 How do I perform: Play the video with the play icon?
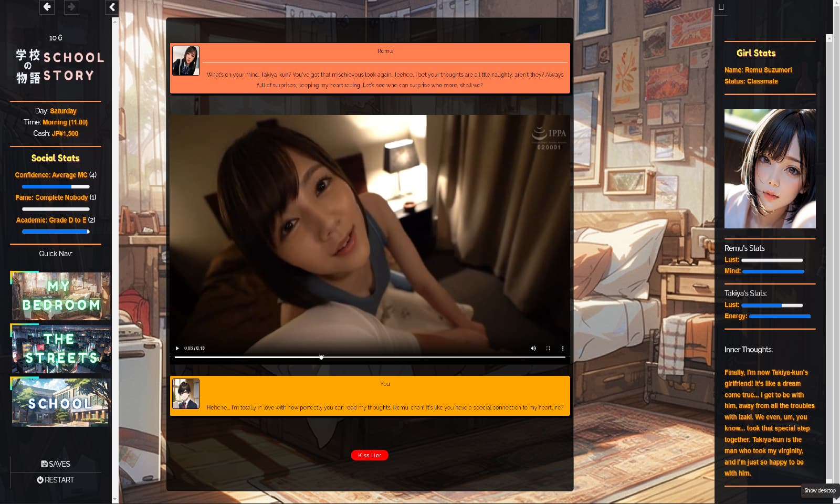pos(177,348)
